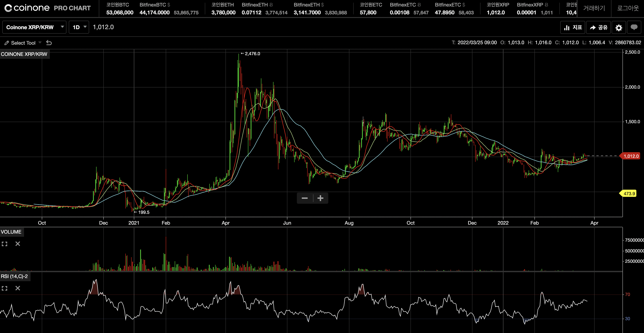
Task: Expand the Coinone XRP/KRW pair dropdown
Action: 34,27
